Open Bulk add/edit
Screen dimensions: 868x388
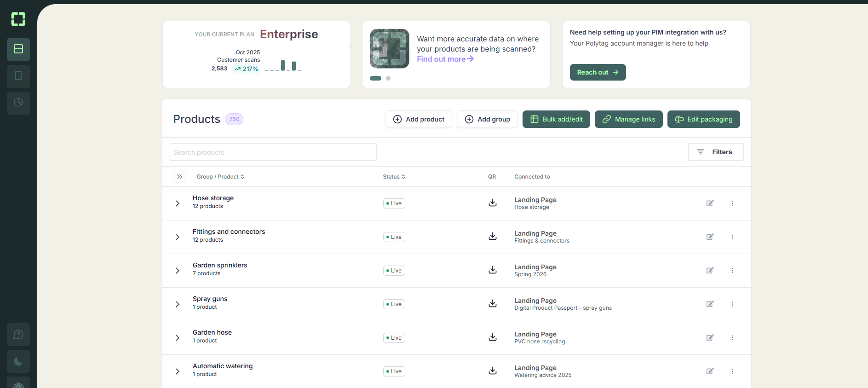pyautogui.click(x=556, y=119)
